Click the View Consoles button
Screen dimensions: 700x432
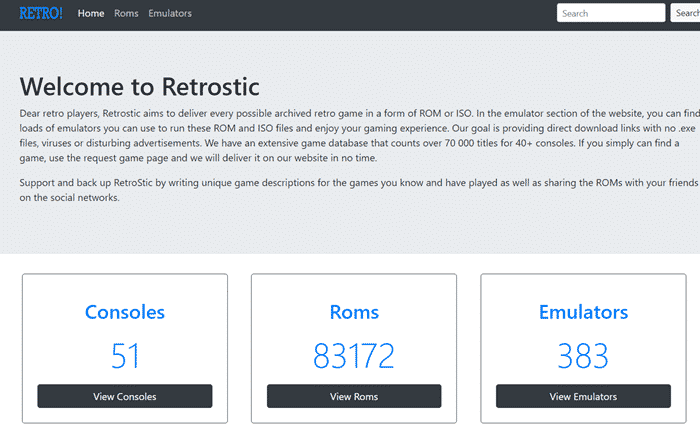coord(125,396)
